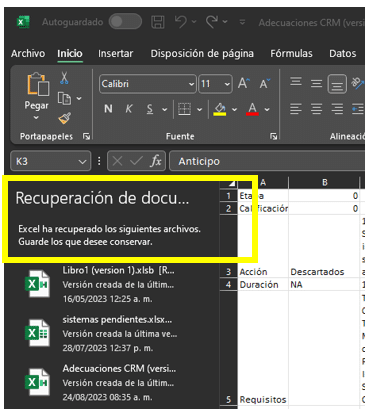Image resolution: width=374 pixels, height=414 pixels.
Task: Click the text orientation icon
Action: point(358,83)
